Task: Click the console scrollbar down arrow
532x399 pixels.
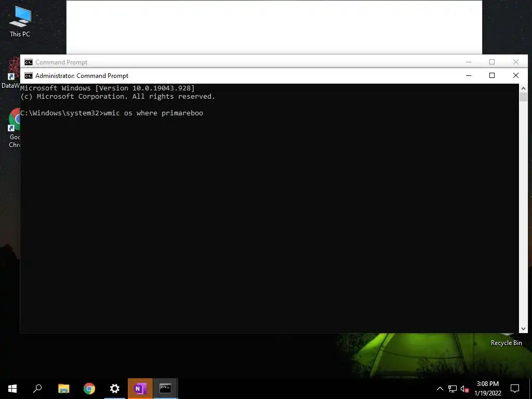Action: coord(523,328)
